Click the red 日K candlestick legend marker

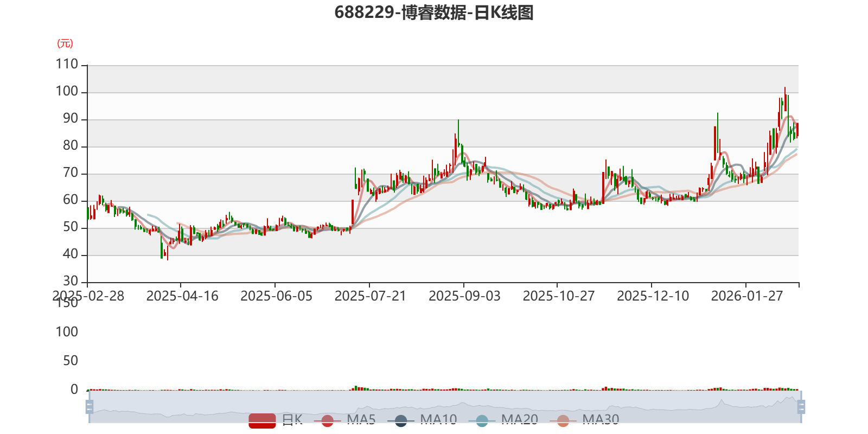262,420
